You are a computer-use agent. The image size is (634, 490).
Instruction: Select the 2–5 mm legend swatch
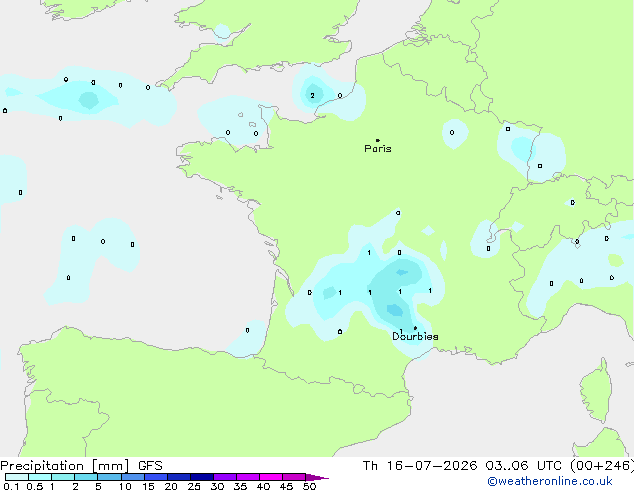point(86,477)
